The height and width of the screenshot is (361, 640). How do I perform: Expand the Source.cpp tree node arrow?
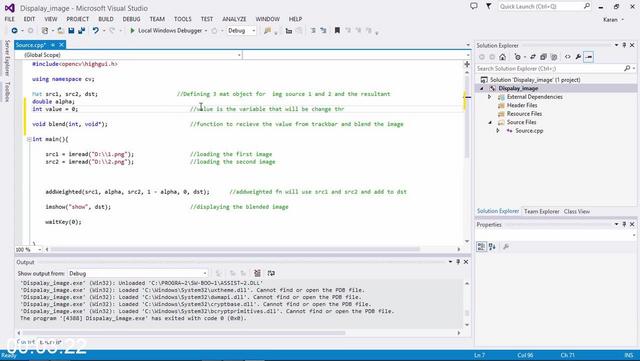[498, 131]
